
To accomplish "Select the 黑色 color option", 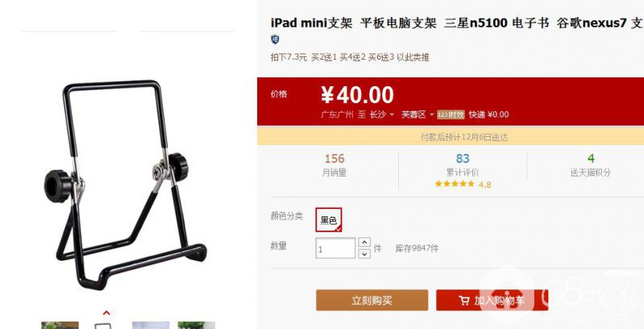I will pyautogui.click(x=329, y=220).
